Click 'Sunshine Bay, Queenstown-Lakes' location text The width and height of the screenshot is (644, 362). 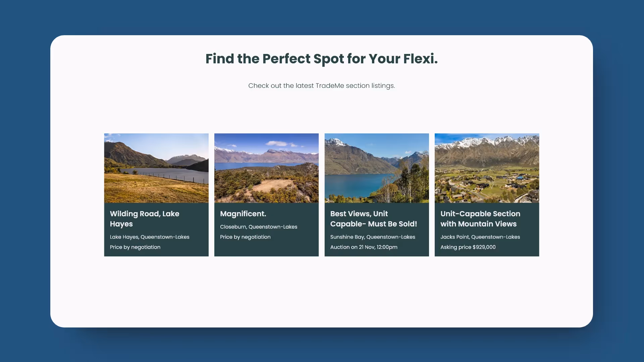click(x=373, y=237)
